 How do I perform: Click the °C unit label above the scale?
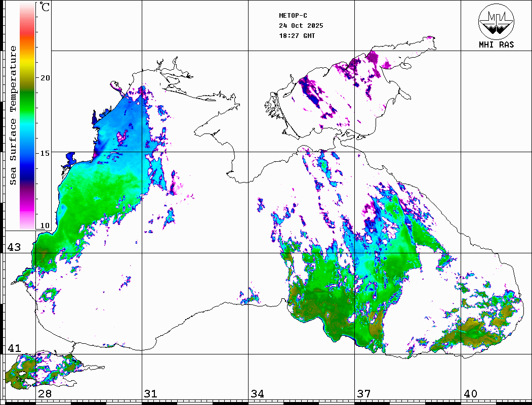(x=45, y=8)
